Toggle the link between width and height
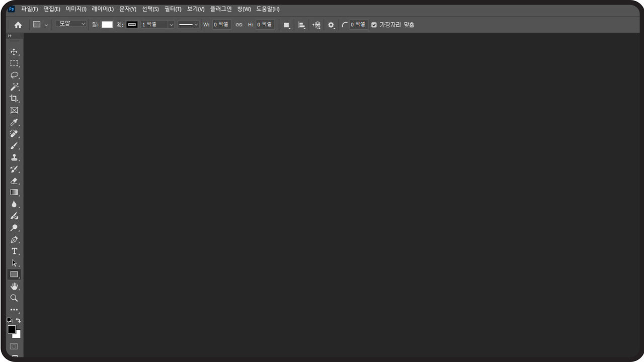Image resolution: width=644 pixels, height=362 pixels. pos(239,25)
